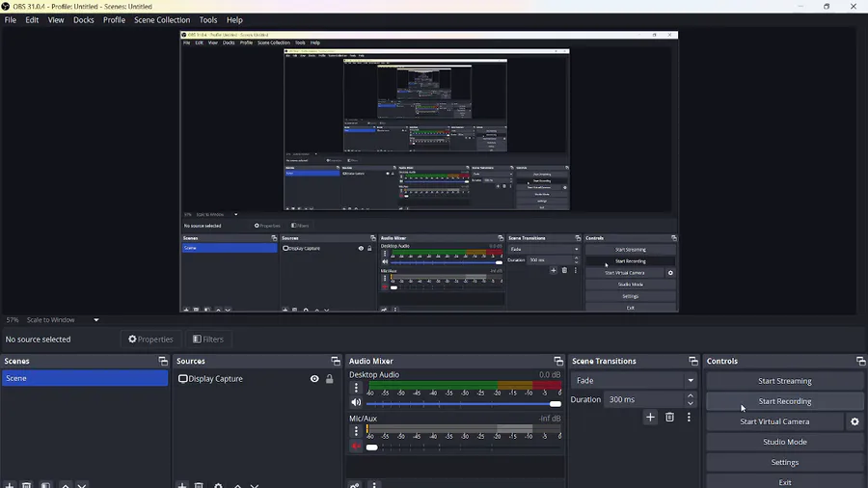Pop out the Scene Transitions dock
This screenshot has height=488, width=868.
pos(693,361)
